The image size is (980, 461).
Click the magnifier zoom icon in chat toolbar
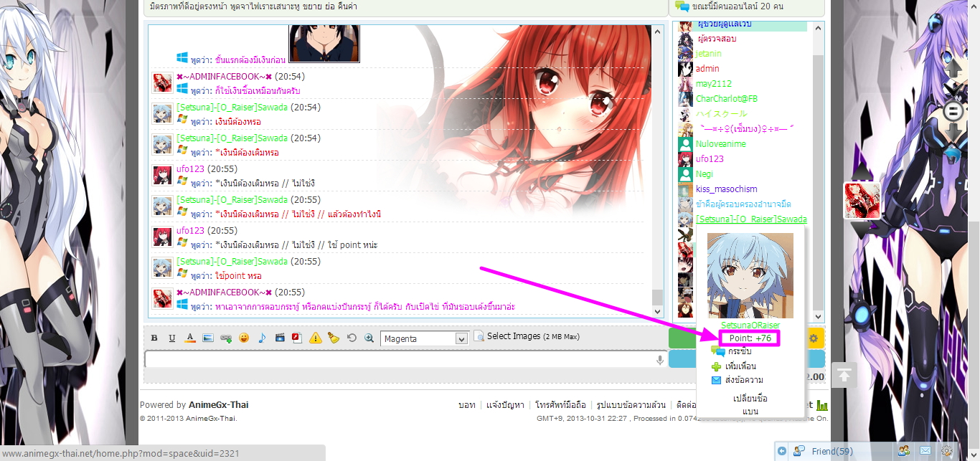point(369,338)
